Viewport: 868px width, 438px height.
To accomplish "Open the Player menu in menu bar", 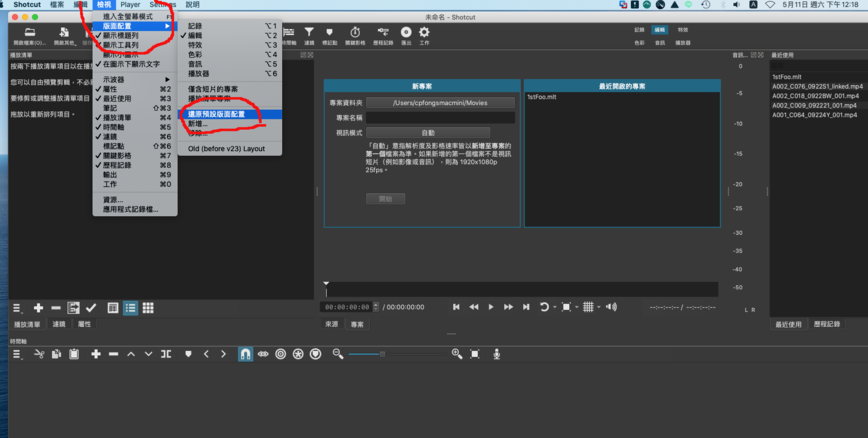I will point(129,5).
